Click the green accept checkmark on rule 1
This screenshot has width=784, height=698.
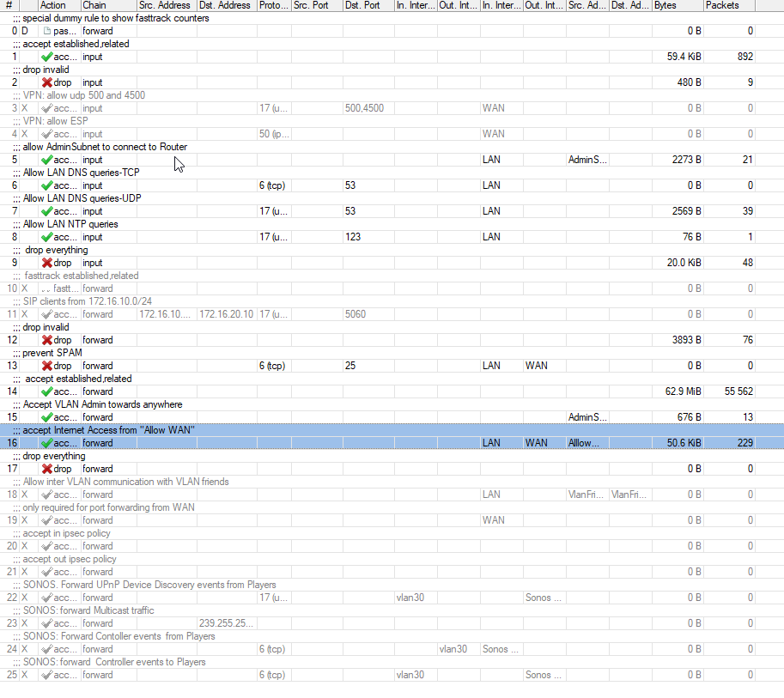(47, 57)
